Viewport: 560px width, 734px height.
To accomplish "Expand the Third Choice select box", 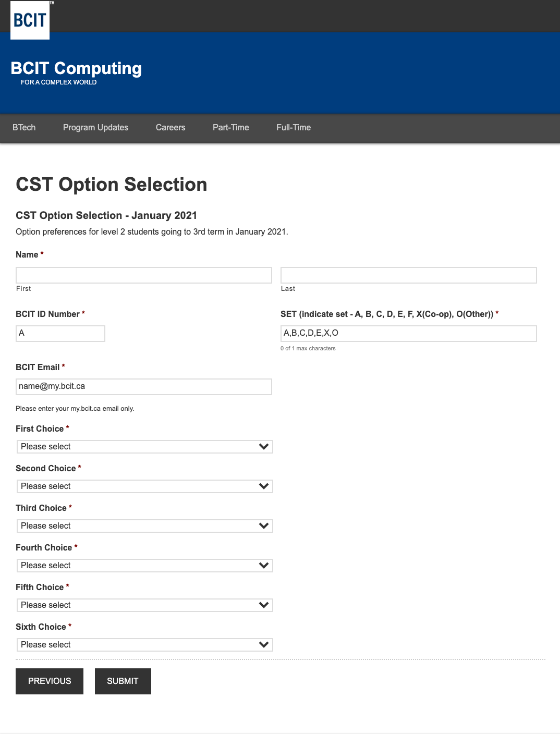I will pos(144,526).
